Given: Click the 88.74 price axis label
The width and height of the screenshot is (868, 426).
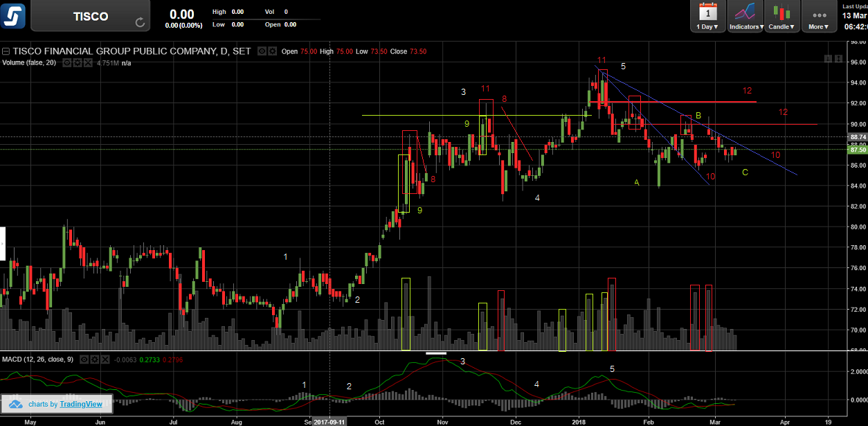Looking at the screenshot, I should 858,139.
